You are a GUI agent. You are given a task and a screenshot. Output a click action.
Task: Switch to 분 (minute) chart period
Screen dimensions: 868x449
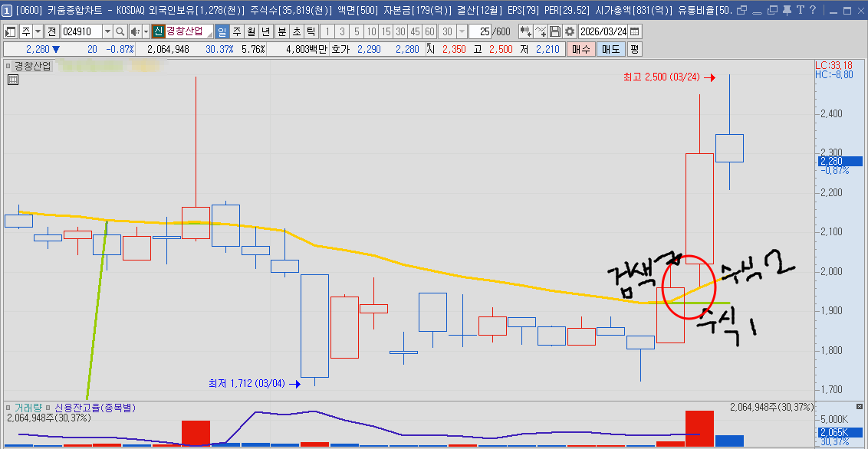(x=281, y=31)
